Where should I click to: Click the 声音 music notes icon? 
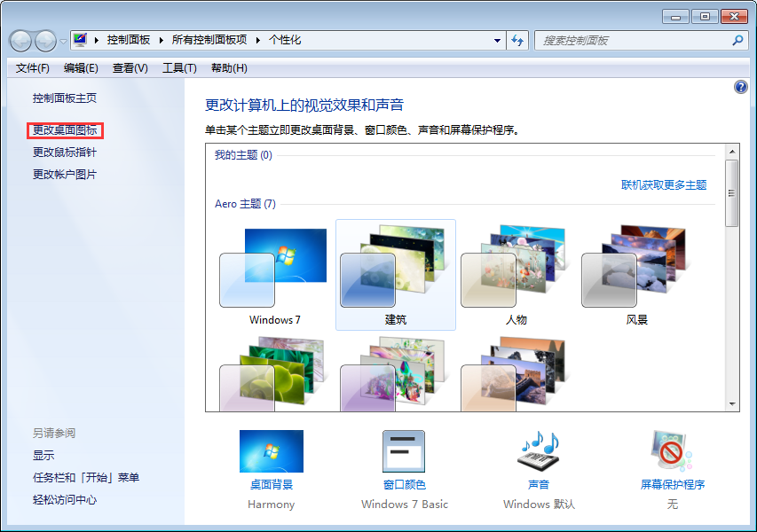540,451
